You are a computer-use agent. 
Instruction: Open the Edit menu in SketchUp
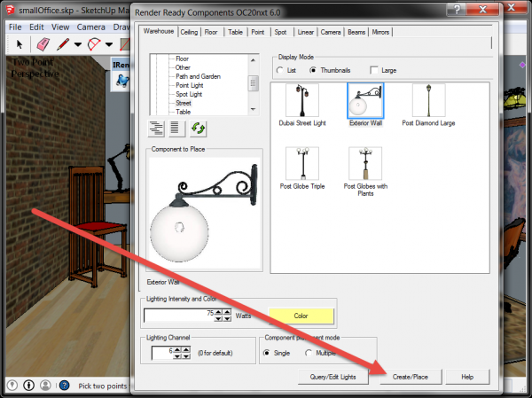[x=36, y=27]
